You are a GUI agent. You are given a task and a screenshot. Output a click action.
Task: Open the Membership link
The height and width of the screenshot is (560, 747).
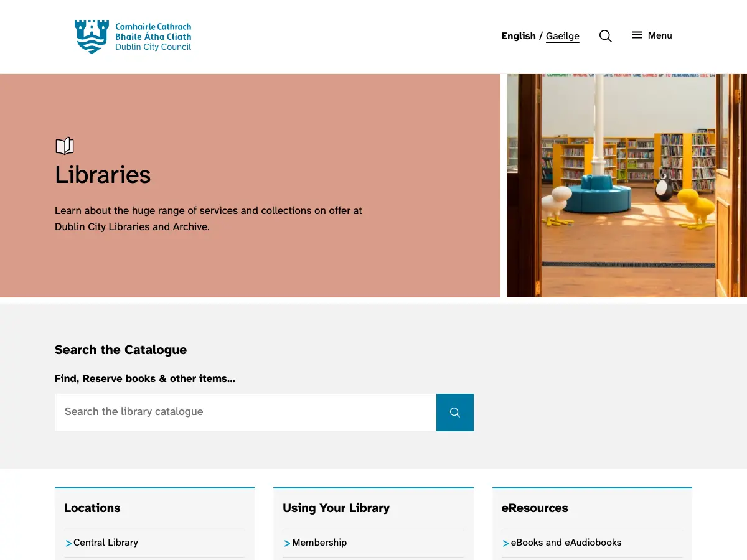click(319, 543)
